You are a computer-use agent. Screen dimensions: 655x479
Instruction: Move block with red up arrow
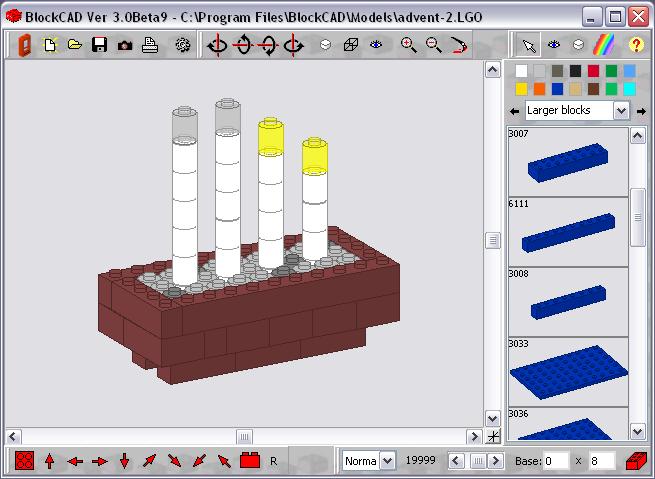tap(49, 461)
